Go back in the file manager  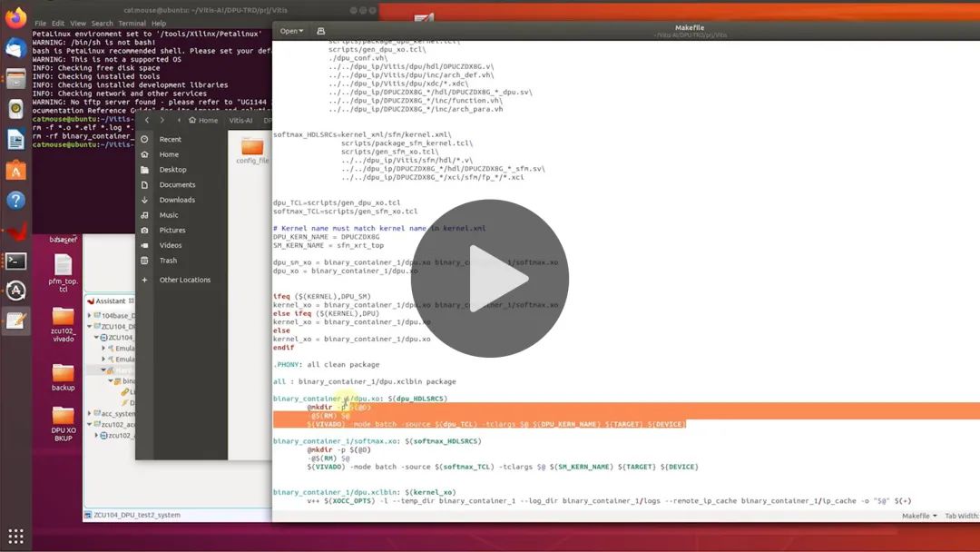(146, 120)
